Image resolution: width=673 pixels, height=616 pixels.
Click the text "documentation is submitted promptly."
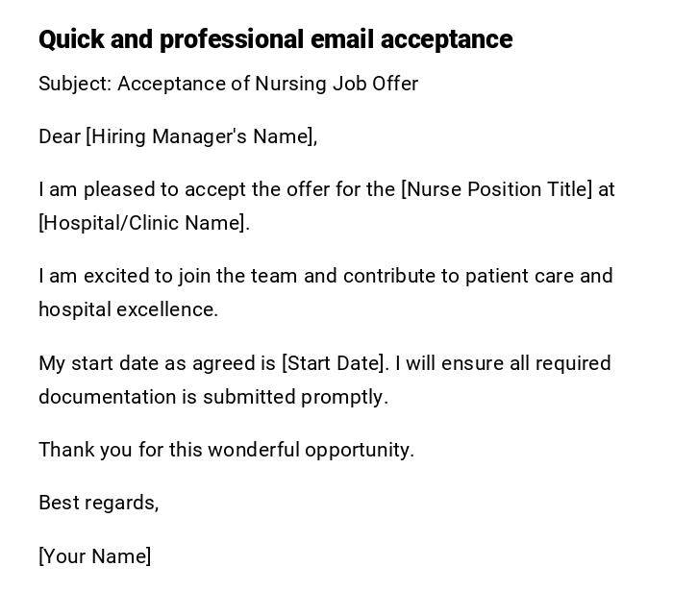coord(213,397)
